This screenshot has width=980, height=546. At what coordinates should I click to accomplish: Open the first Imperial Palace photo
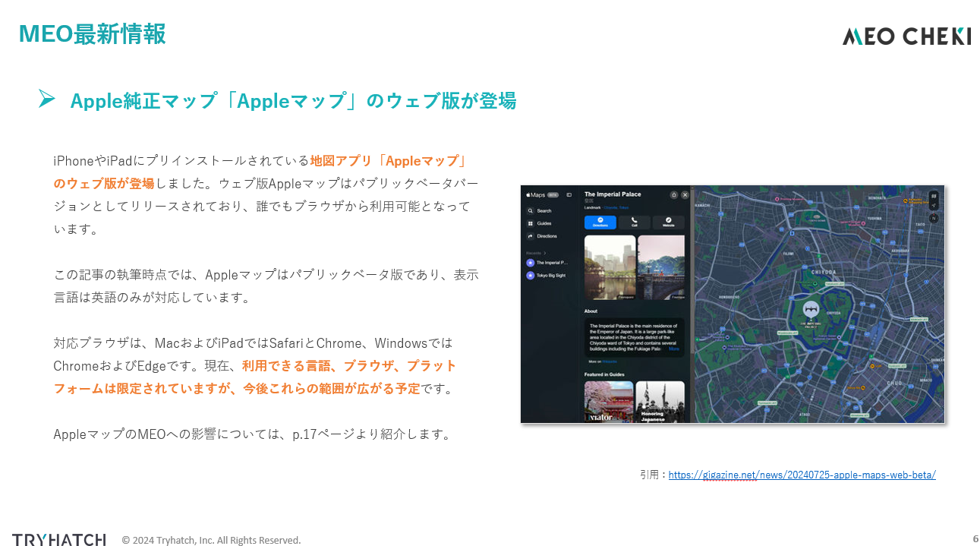tap(610, 267)
